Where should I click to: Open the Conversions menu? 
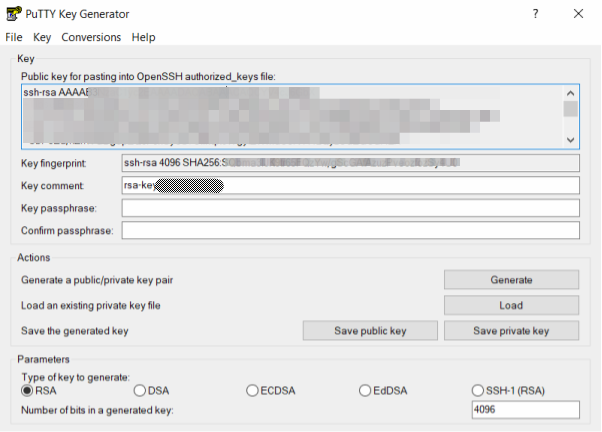pyautogui.click(x=91, y=37)
